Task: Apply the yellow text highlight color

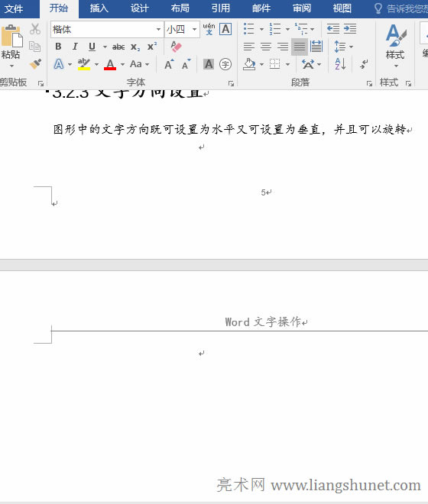Action: (84, 64)
